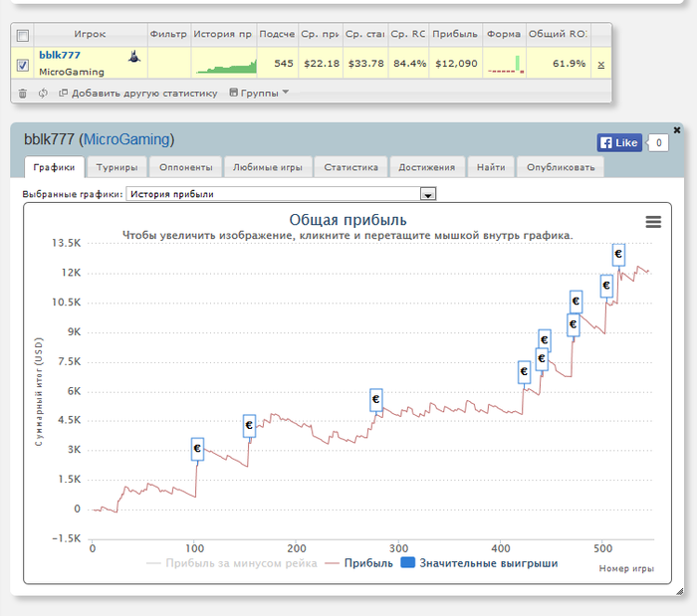
Task: Open the Найти tab
Action: 491,167
